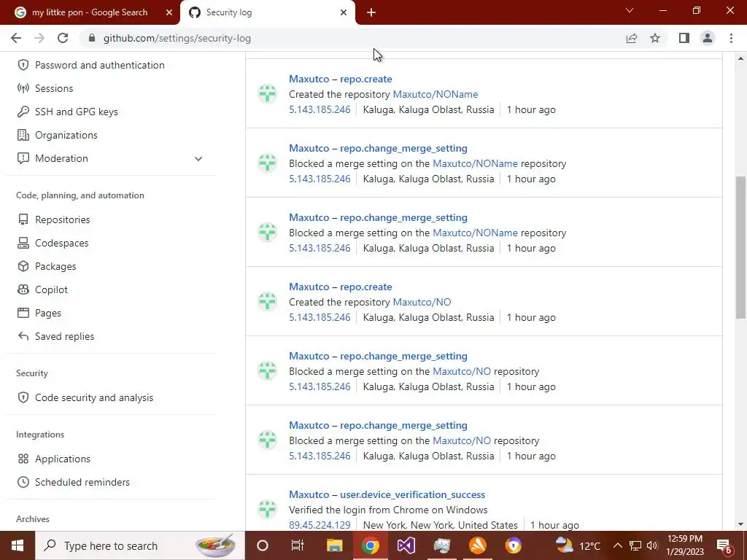
Task: Click the Copilot icon in sidebar
Action: click(x=23, y=289)
